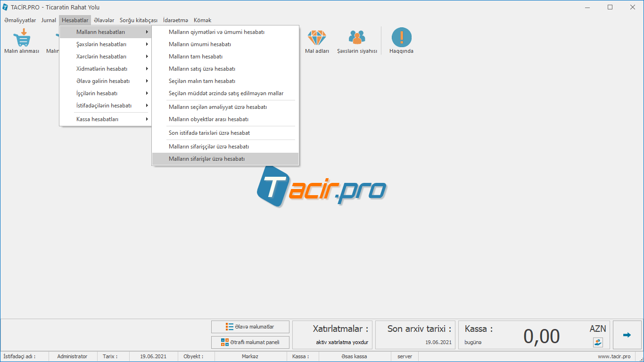Click the TACİR.PRO title bar app icon
The height and width of the screenshot is (362, 644).
(x=5, y=7)
